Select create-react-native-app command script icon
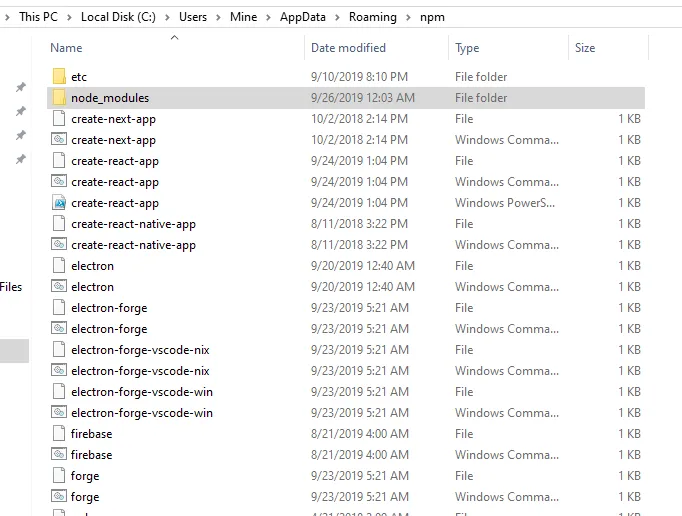682x516 pixels. 59,244
